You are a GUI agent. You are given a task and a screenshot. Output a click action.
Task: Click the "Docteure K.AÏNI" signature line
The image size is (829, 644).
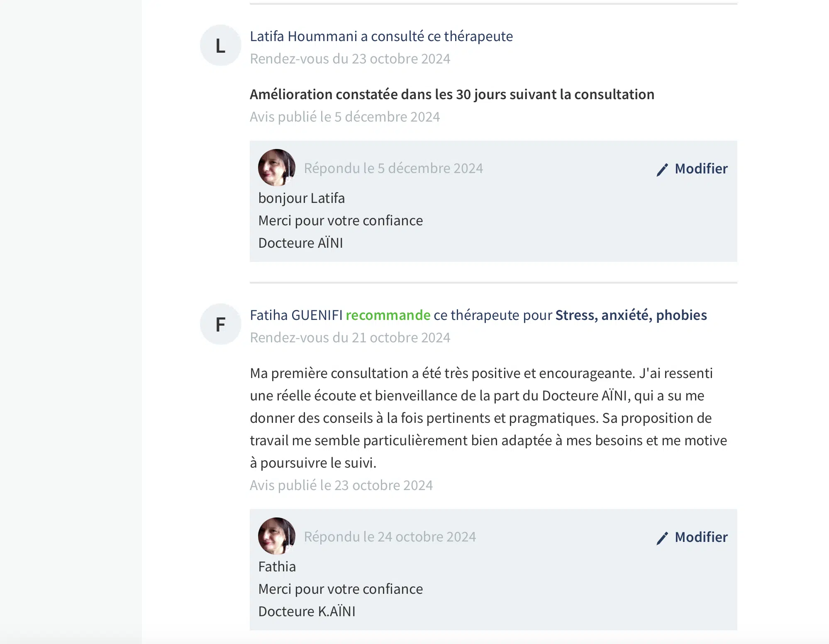coord(307,612)
